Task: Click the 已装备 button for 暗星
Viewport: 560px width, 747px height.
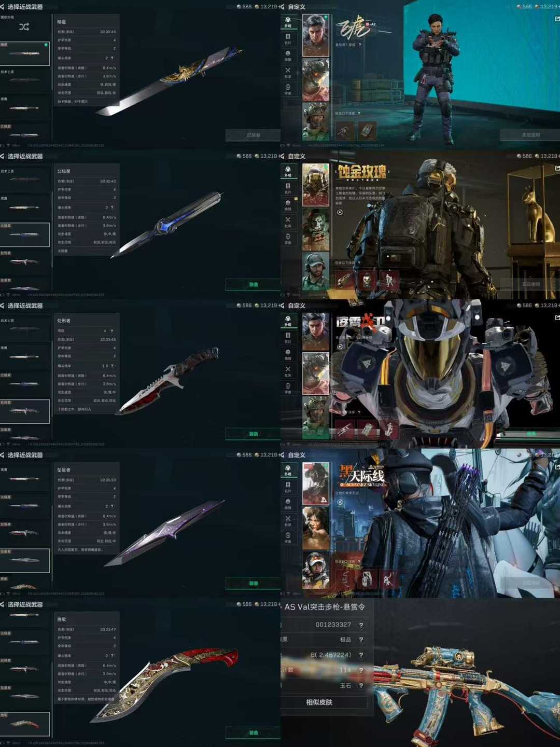Action: click(253, 135)
